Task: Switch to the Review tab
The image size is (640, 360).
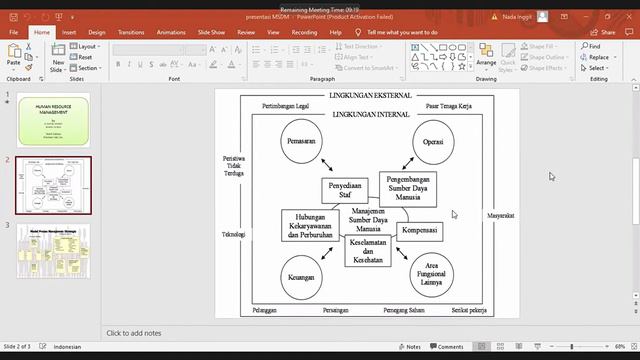Action: pos(246,32)
